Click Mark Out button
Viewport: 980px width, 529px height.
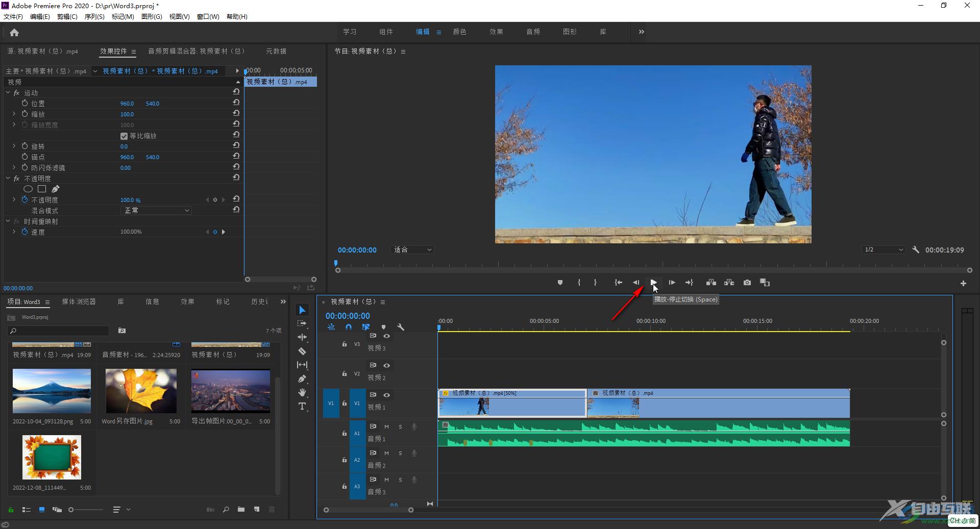[595, 283]
